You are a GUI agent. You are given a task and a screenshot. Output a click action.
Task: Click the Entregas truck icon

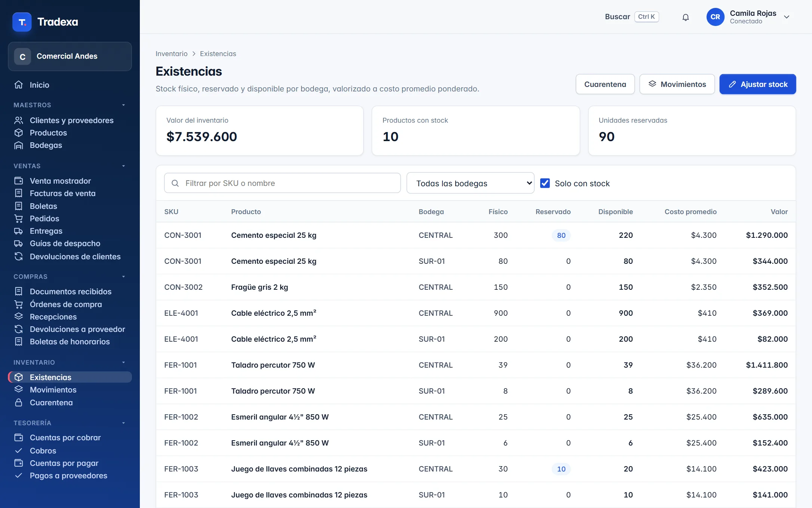18,231
